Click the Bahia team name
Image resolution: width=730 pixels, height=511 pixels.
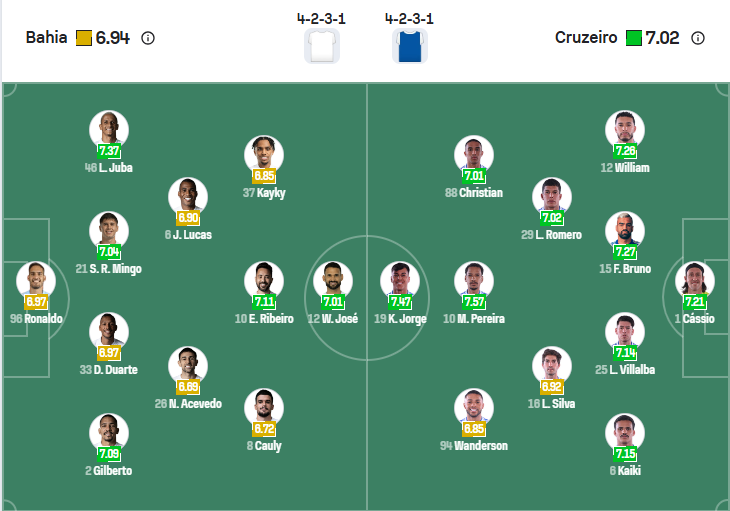click(46, 38)
